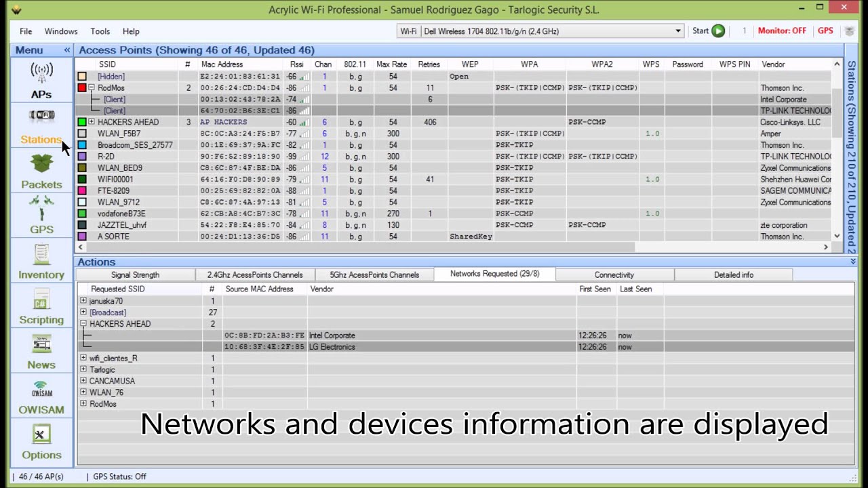Switch to 5Ghz AcessPoints Channels tab
This screenshot has height=488, width=868.
[x=374, y=274]
